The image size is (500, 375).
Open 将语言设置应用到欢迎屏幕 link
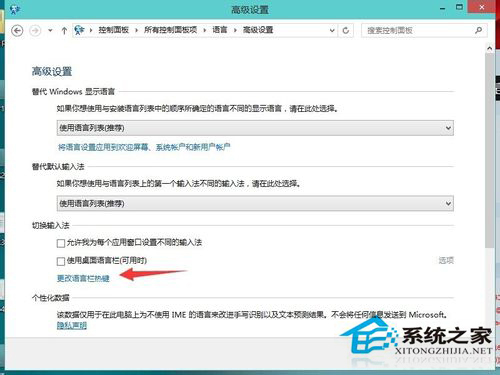(x=144, y=147)
